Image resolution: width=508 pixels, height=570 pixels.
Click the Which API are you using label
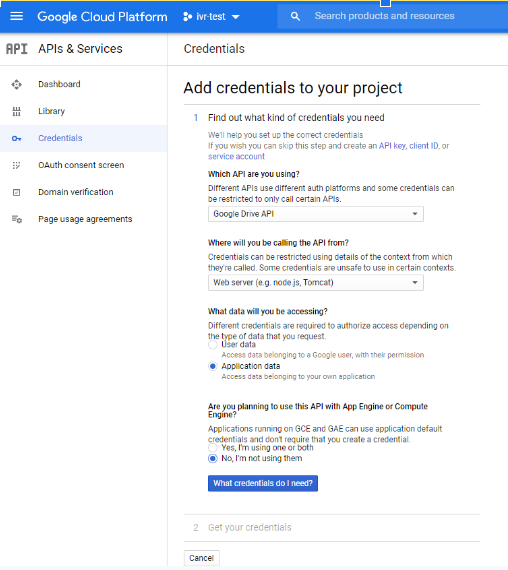click(254, 174)
